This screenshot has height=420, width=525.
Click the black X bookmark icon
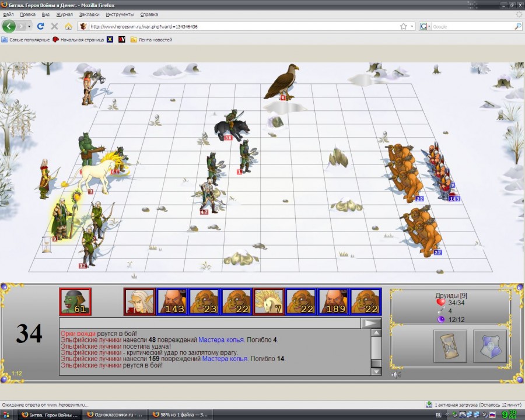click(110, 40)
